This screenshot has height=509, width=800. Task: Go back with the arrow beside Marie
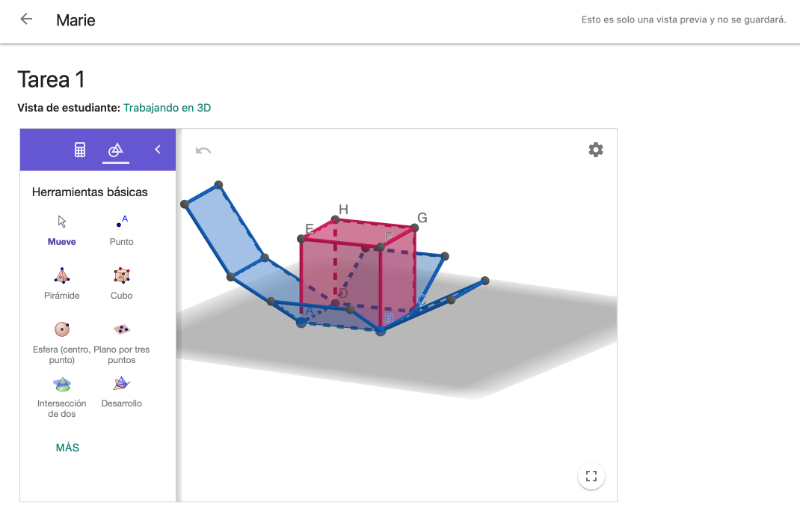26,19
